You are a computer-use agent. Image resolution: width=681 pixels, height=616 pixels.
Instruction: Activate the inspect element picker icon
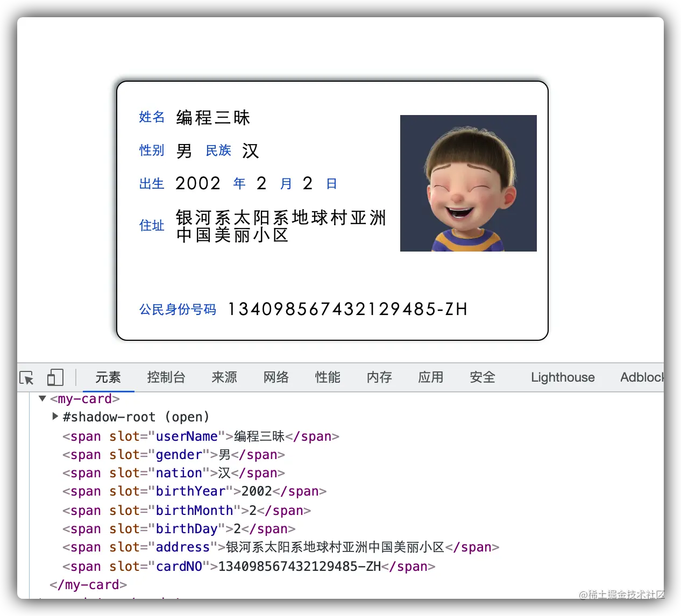(x=26, y=378)
